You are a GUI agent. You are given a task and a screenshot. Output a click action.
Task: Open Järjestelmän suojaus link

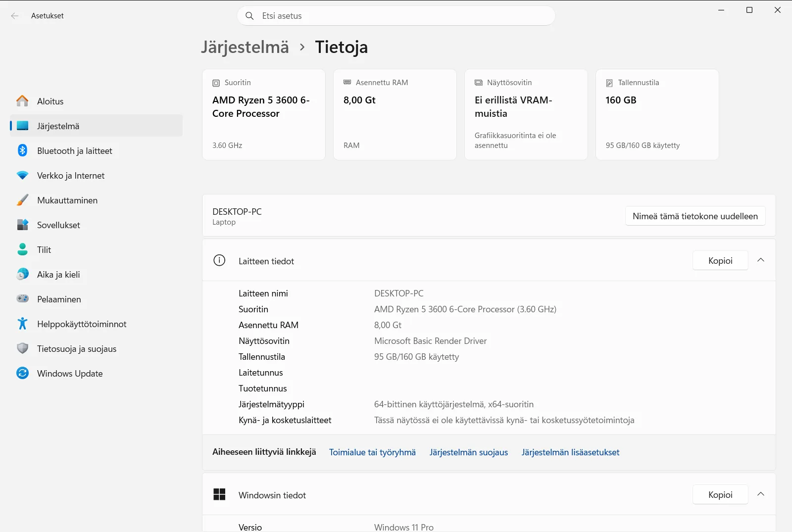click(469, 452)
